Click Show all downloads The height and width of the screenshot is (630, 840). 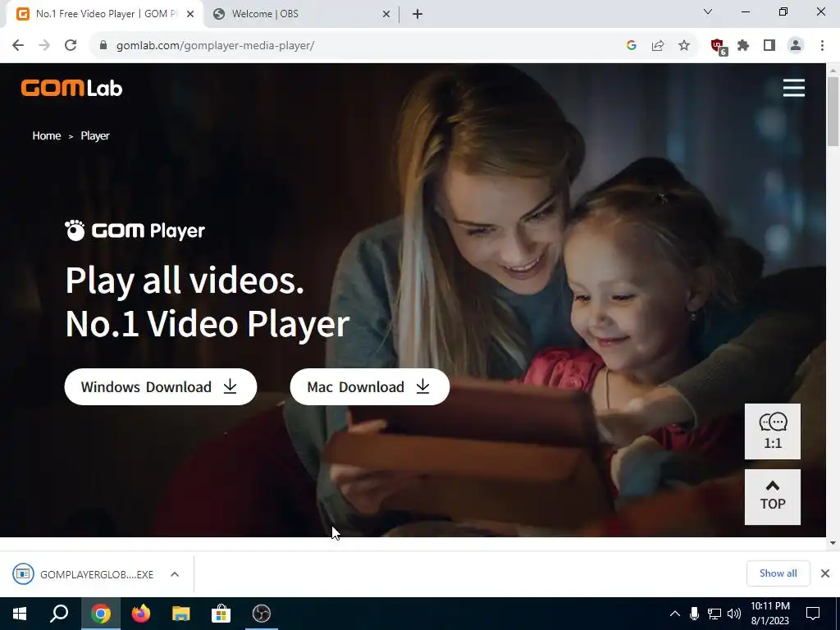(778, 573)
